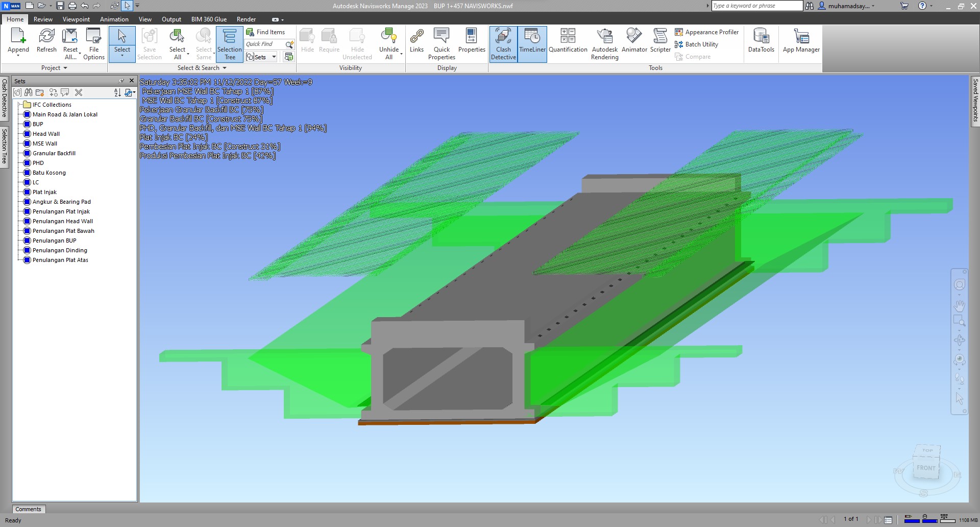
Task: Open the Comments panel tab
Action: tap(28, 509)
